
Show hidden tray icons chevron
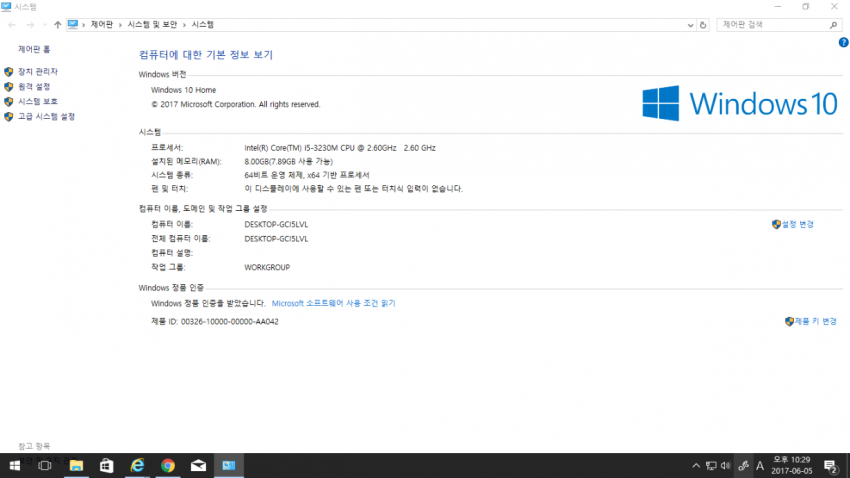696,466
